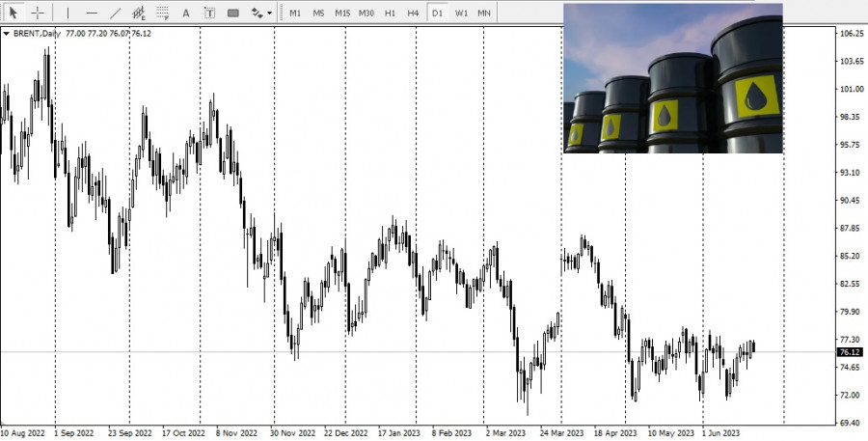The width and height of the screenshot is (868, 441).
Task: Click the 30 Nov 2022 date label
Action: [291, 432]
